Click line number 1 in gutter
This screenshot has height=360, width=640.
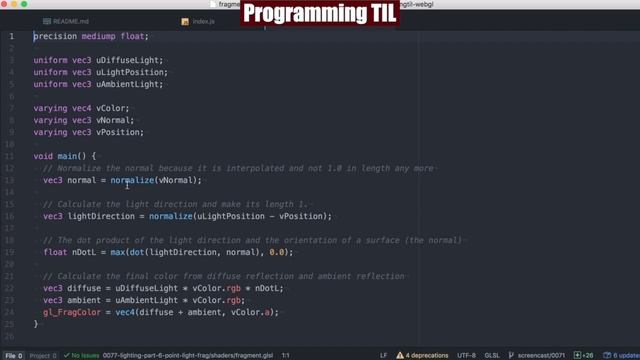[11, 36]
